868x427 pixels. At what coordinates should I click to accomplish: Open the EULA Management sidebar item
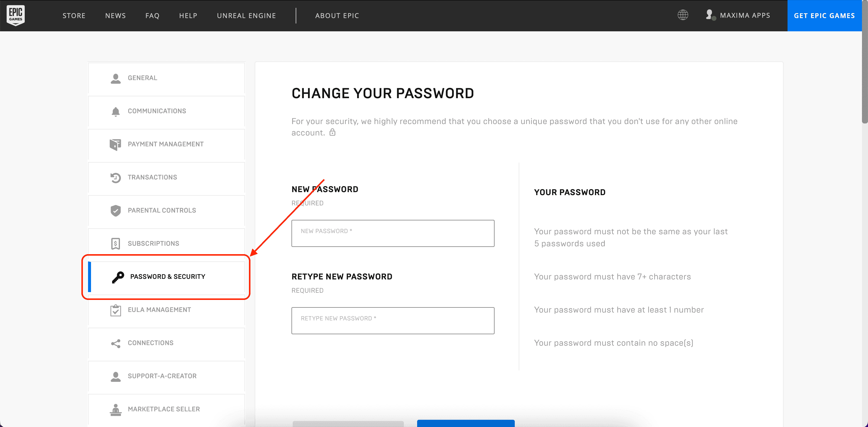pos(166,310)
